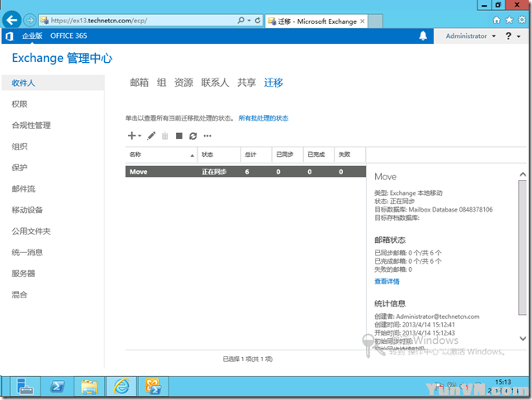Open 混合 in the sidebar

point(19,294)
